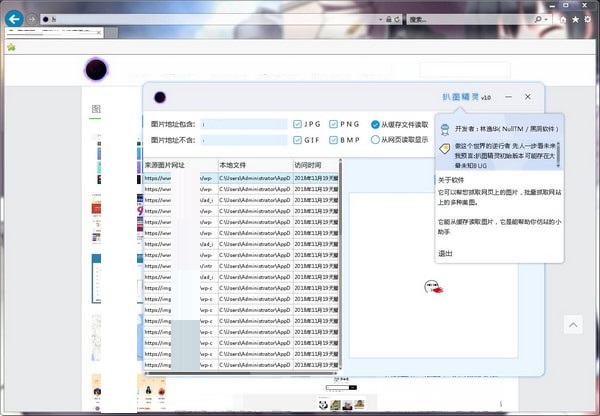
Task: Click the browser forward arrow button
Action: coord(35,19)
